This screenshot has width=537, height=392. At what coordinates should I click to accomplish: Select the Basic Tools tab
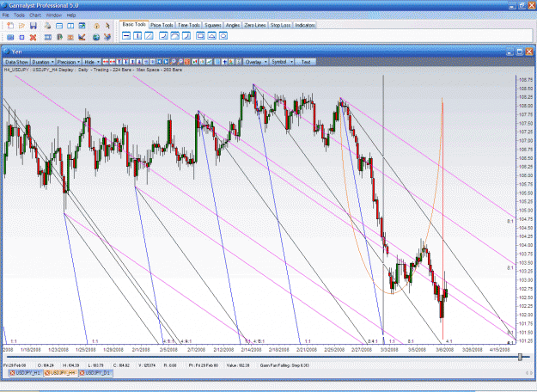coord(134,25)
